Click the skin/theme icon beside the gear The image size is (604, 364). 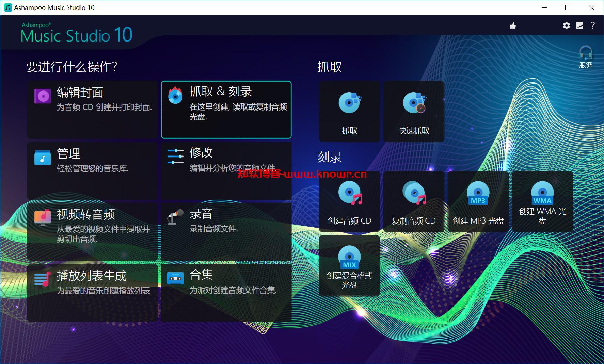pos(579,26)
